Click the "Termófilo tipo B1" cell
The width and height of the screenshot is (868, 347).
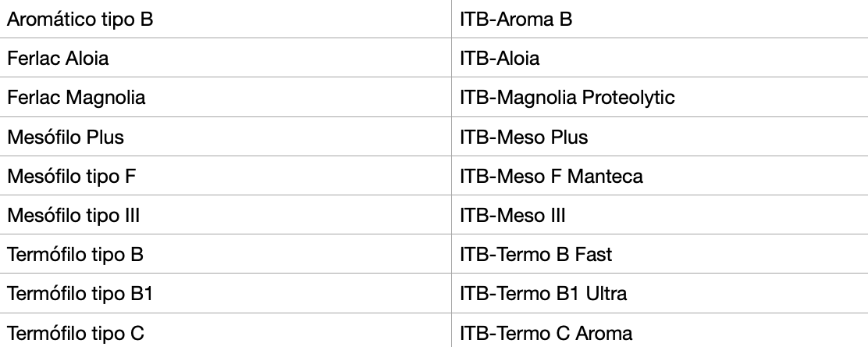pos(80,294)
